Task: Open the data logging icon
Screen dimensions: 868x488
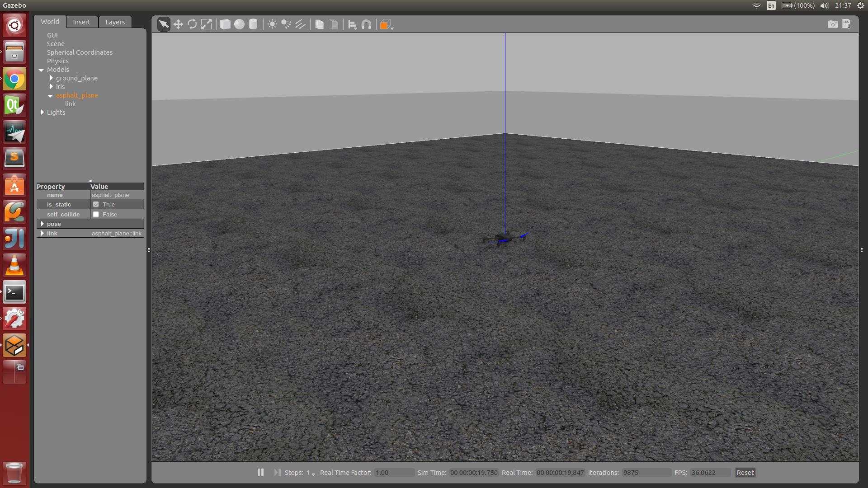Action: [847, 24]
